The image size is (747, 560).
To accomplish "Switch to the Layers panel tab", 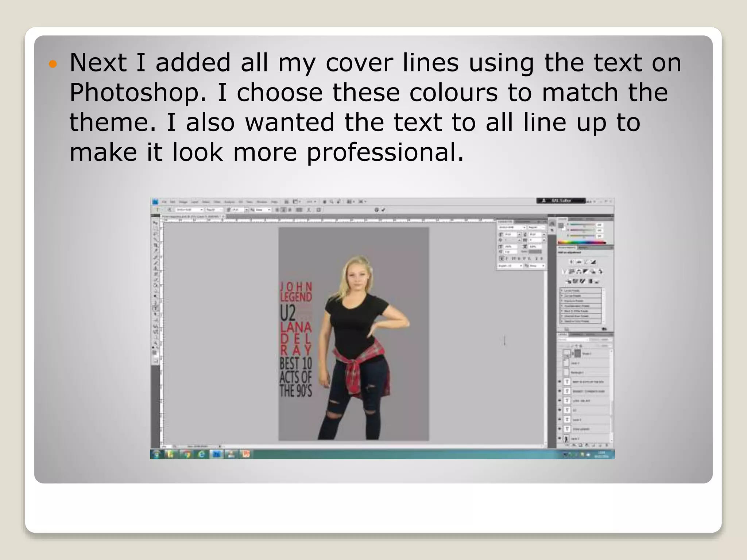I will coord(563,334).
